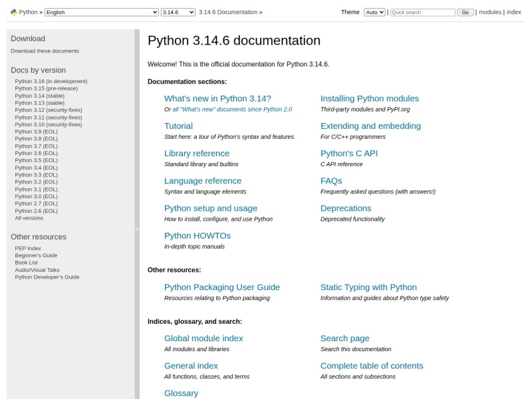Open all "What's new" documents since 2.0
The width and height of the screenshot is (532, 399).
(232, 110)
